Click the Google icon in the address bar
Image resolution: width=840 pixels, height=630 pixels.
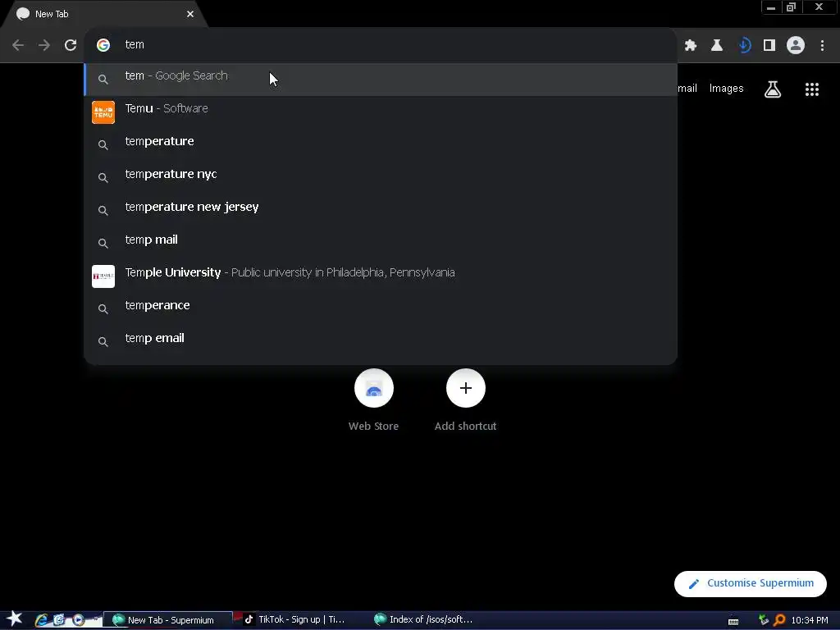[x=103, y=45]
